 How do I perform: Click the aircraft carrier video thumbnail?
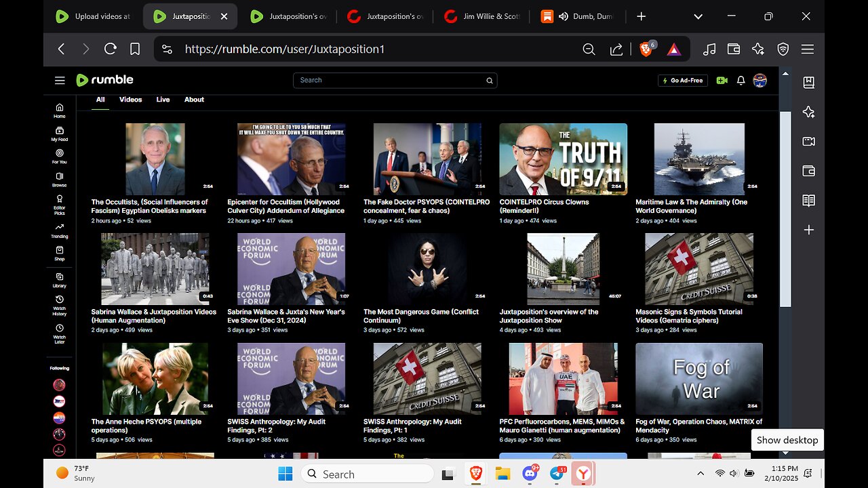click(699, 159)
